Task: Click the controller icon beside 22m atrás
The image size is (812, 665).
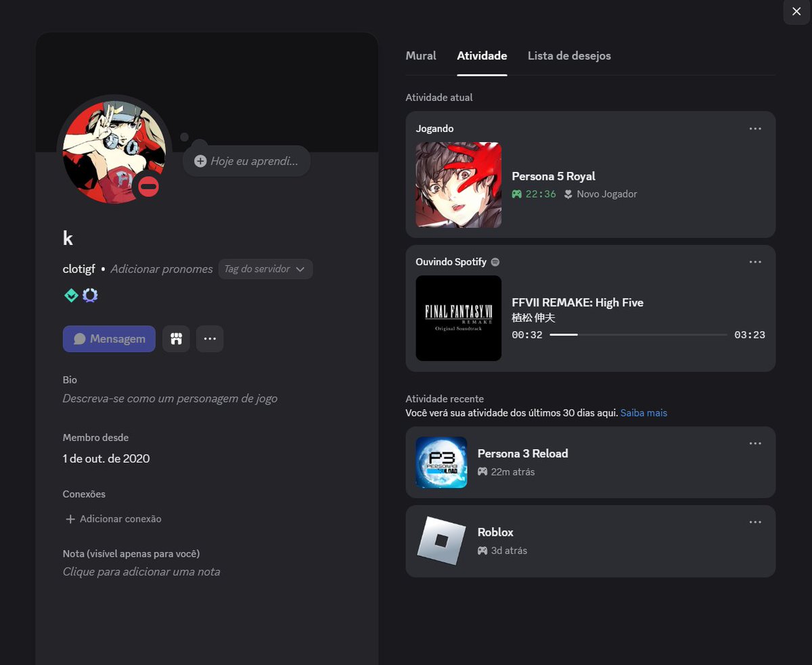Action: click(482, 472)
